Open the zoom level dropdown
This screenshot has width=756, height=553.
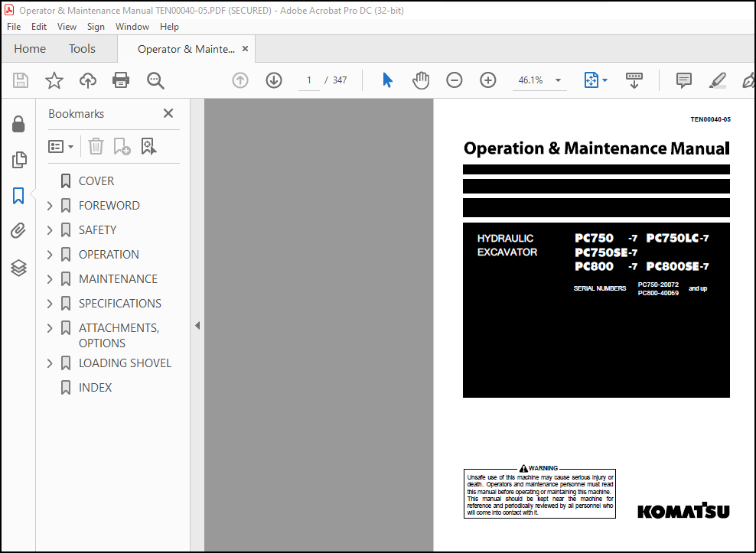pos(558,80)
